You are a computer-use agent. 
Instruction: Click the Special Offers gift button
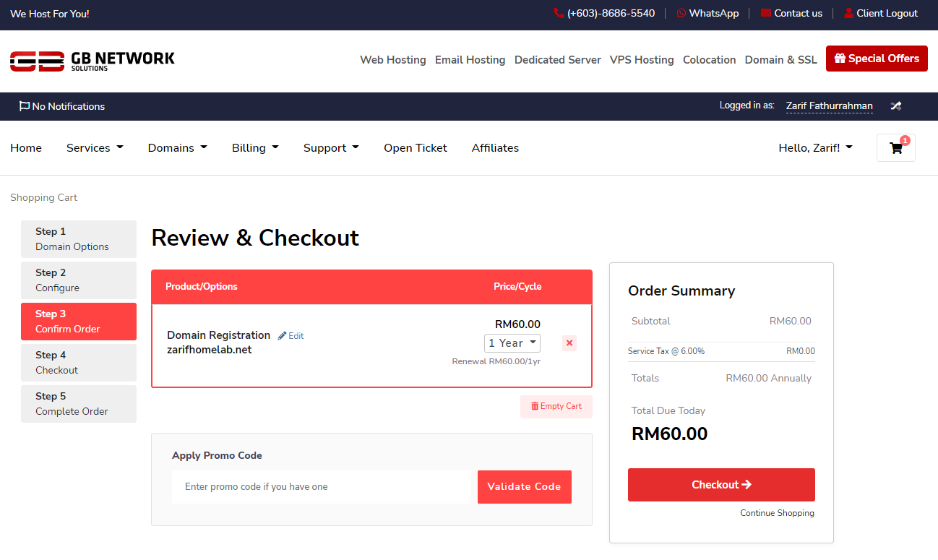coord(876,59)
